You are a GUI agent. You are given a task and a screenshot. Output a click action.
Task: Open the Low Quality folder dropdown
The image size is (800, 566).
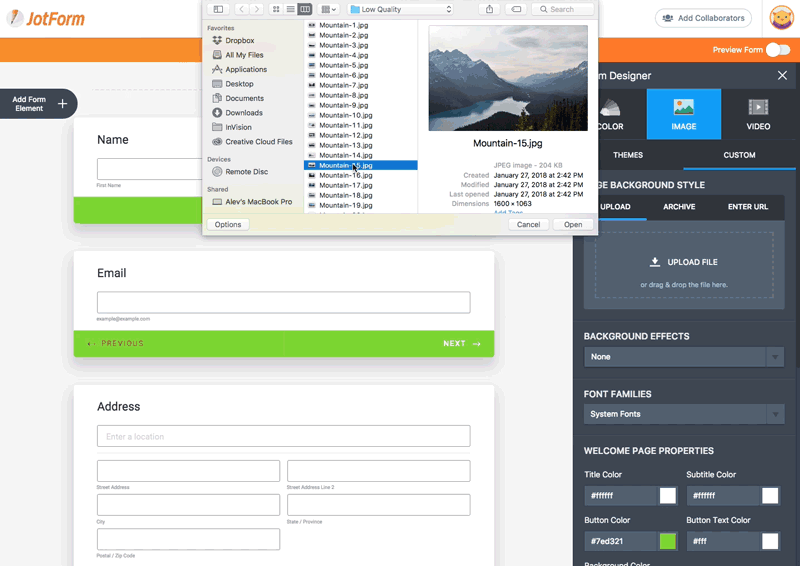[x=400, y=9]
